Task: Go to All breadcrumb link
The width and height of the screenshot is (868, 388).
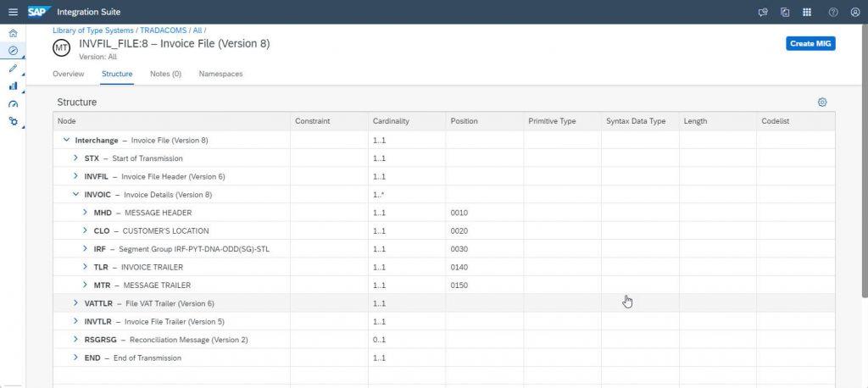Action: (197, 30)
